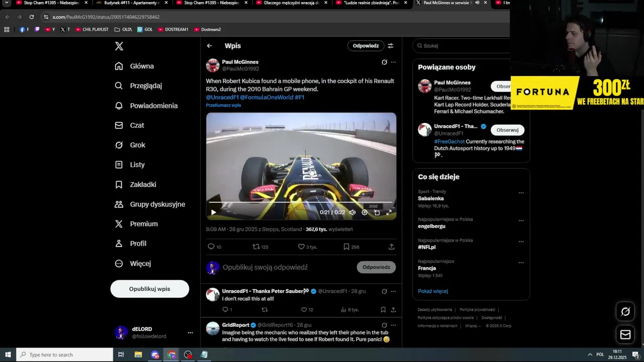Open CHIL PLAYLIST bookmark

92,30
